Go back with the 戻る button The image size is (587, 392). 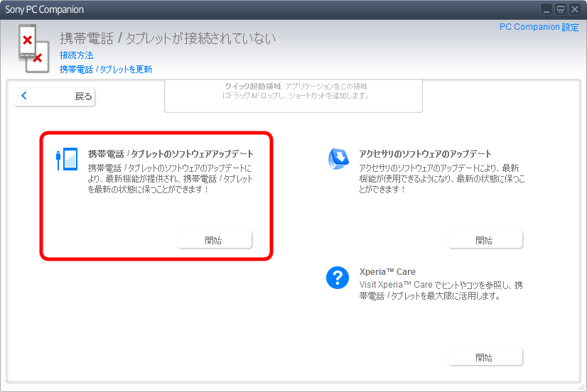[x=54, y=97]
